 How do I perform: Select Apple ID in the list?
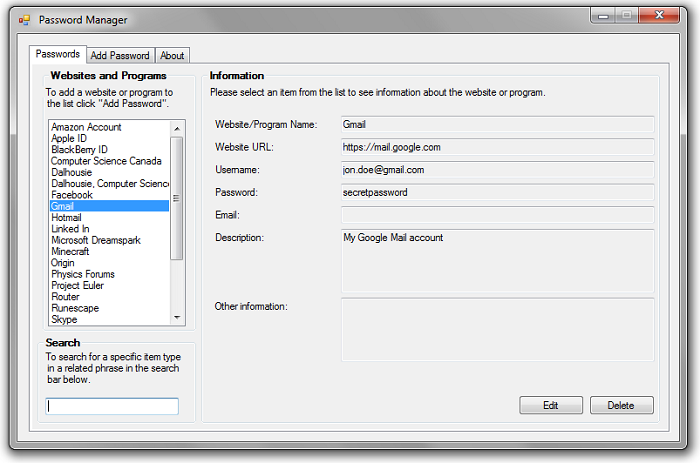click(x=110, y=138)
